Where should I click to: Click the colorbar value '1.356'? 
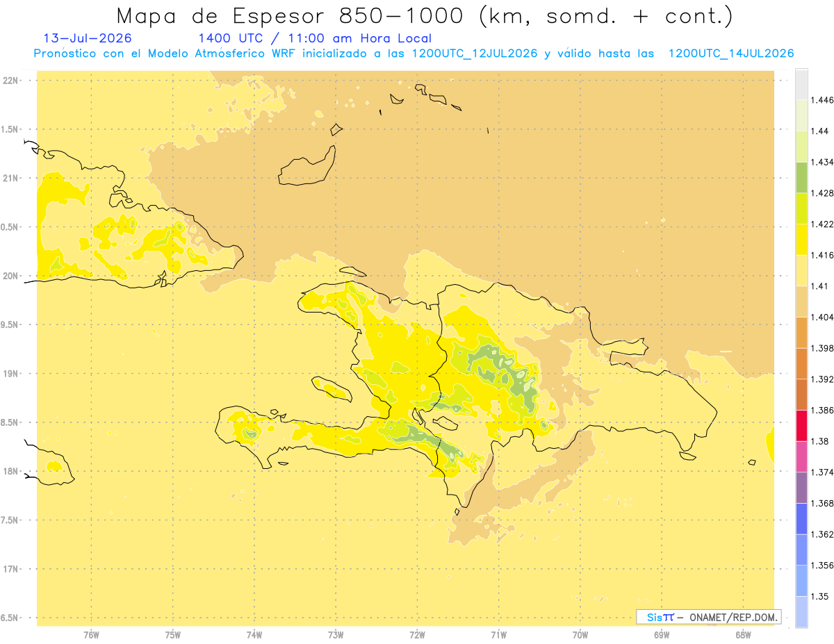[x=822, y=565]
